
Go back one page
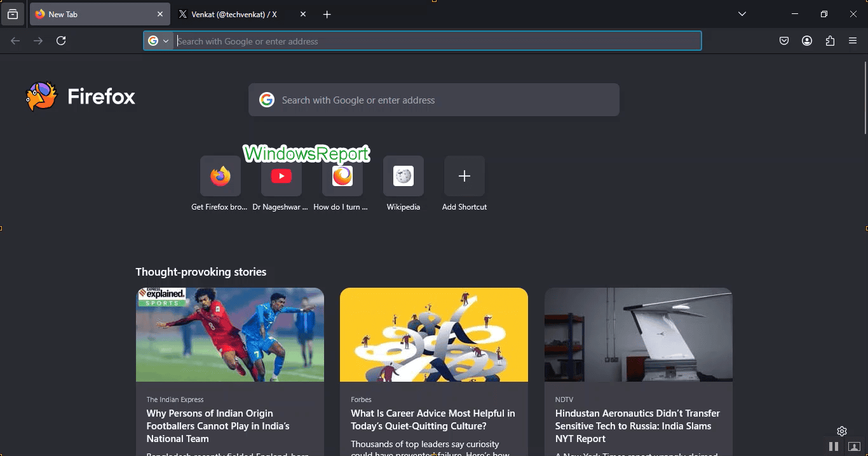pyautogui.click(x=15, y=41)
